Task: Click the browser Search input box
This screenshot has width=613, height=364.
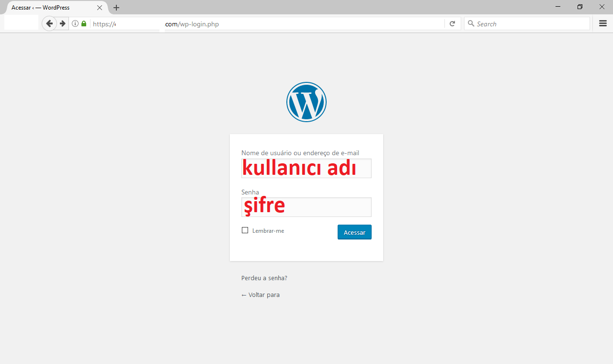Action: pyautogui.click(x=527, y=23)
